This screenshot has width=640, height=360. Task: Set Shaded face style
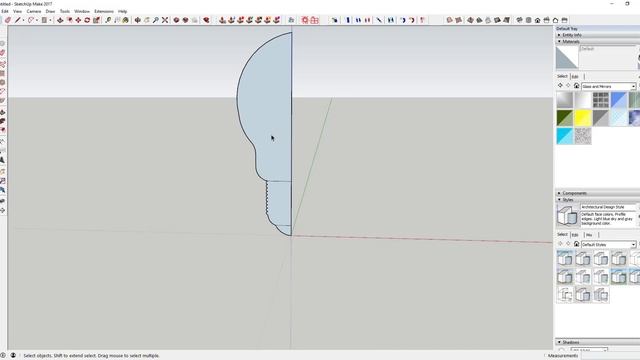pyautogui.click(x=488, y=20)
